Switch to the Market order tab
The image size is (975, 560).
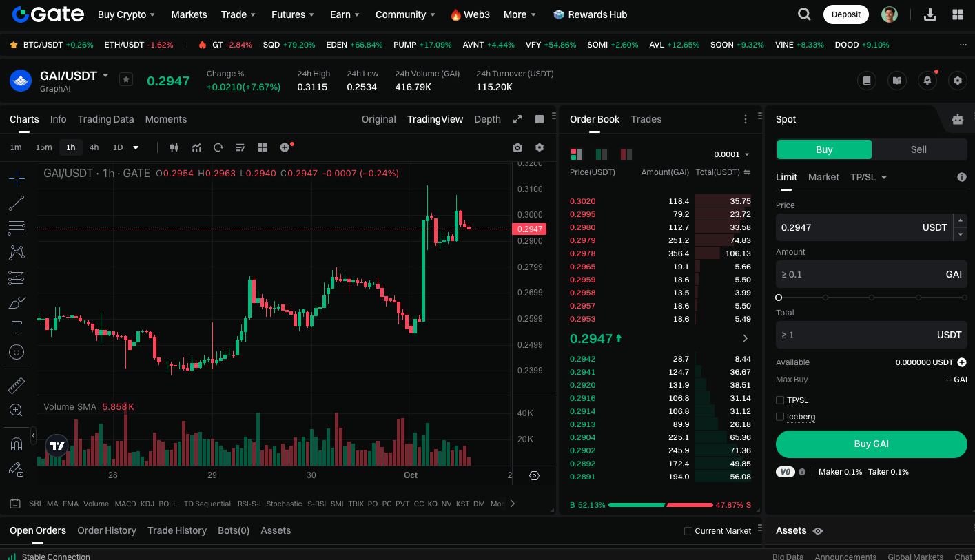823,177
